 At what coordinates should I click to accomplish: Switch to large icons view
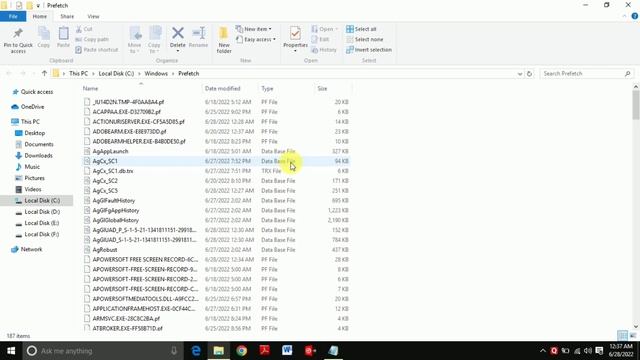[633, 336]
